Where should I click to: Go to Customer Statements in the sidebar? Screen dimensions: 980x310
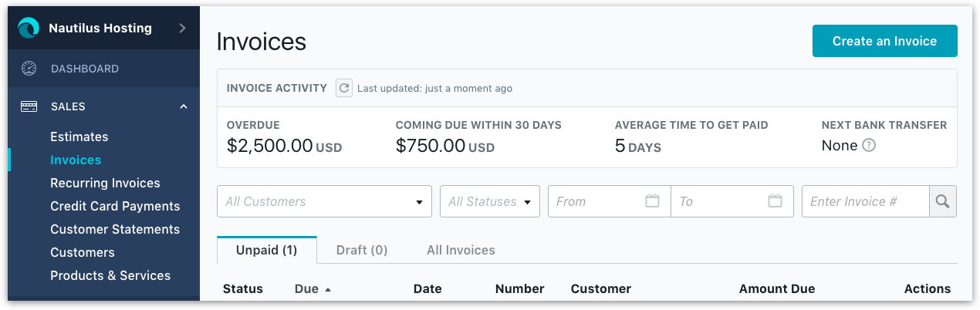click(x=115, y=229)
